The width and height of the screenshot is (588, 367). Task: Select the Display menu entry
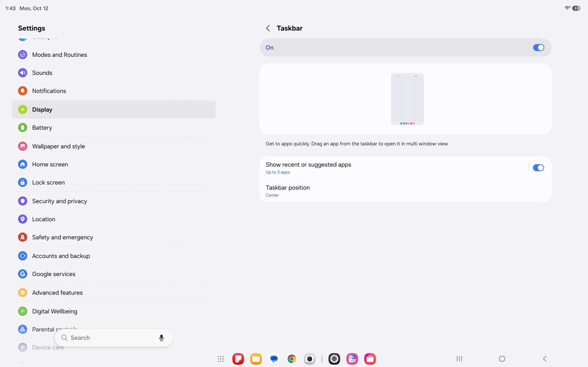point(114,110)
